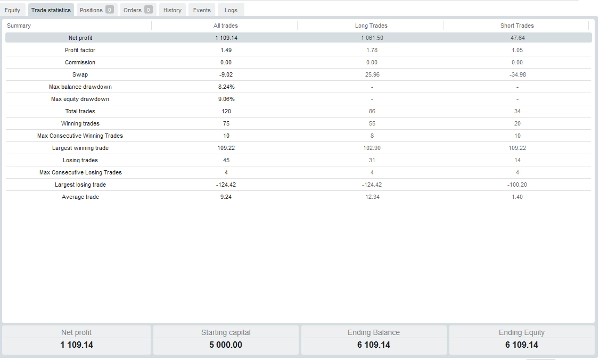Viewport: 600px width, 360px height.
Task: Click the Short Trades value for Net profit row
Action: [517, 38]
